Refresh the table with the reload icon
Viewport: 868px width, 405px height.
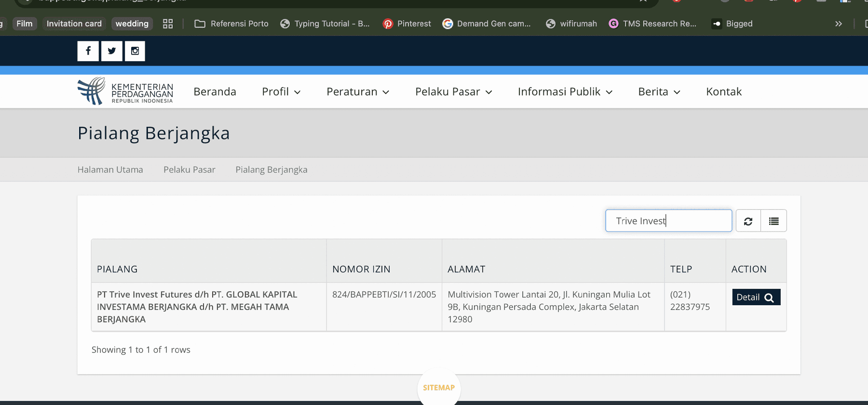tap(748, 221)
